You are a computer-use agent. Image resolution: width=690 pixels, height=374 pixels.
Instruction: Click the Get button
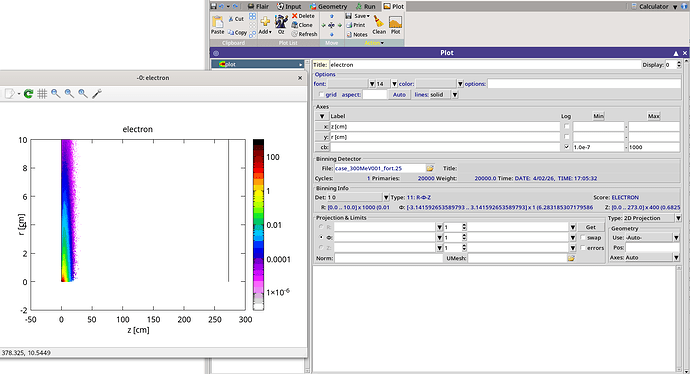(x=591, y=227)
